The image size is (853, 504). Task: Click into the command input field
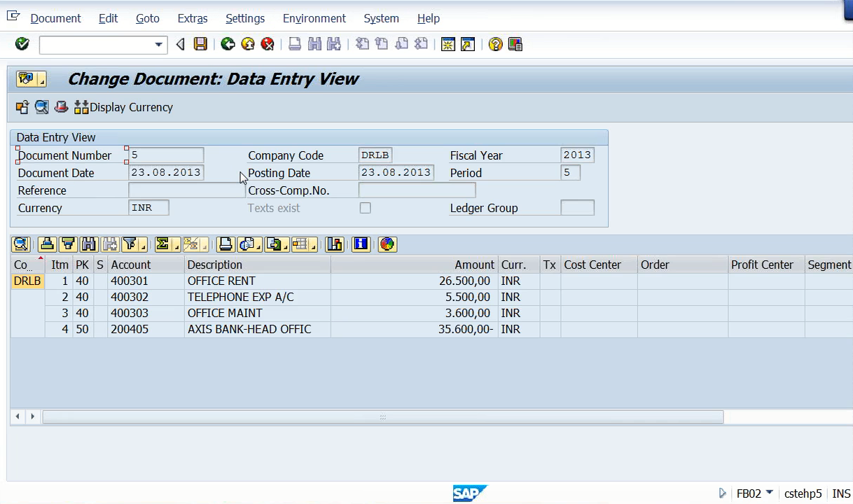click(x=96, y=45)
